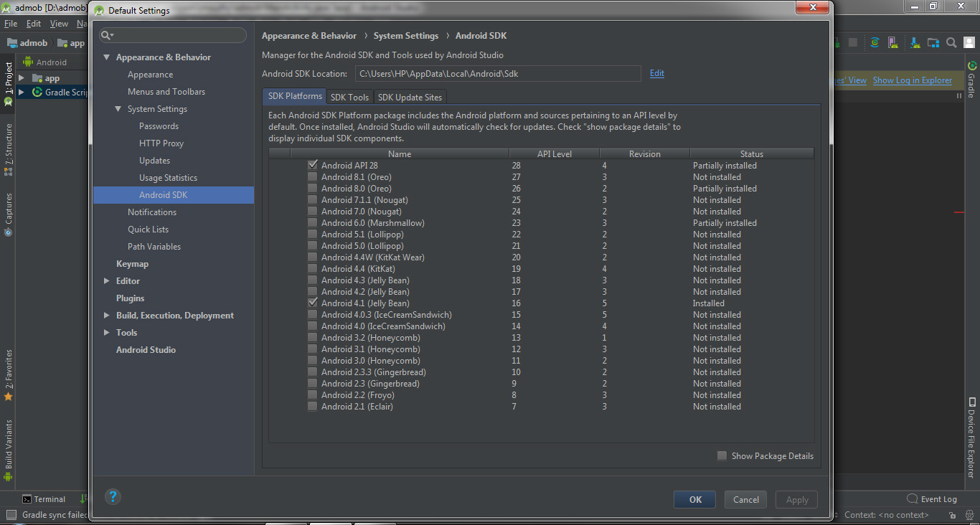Check the Android 5.0 (Lollipop) checkbox

[x=312, y=245]
